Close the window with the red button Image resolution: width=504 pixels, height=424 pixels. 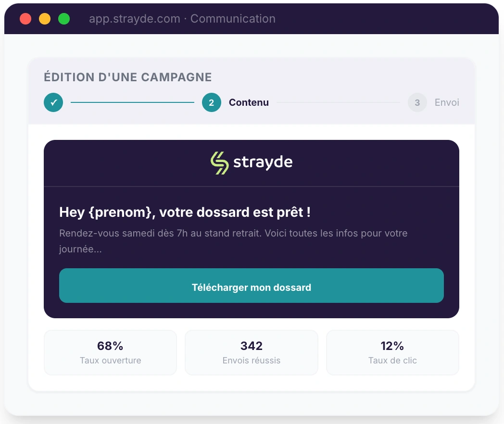tap(25, 19)
